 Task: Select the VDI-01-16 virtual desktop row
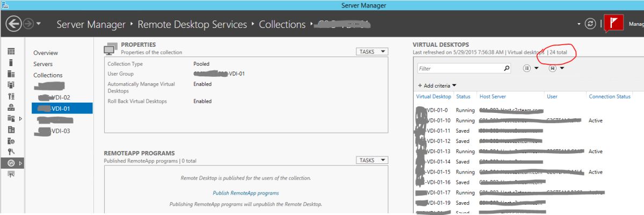tap(529, 182)
